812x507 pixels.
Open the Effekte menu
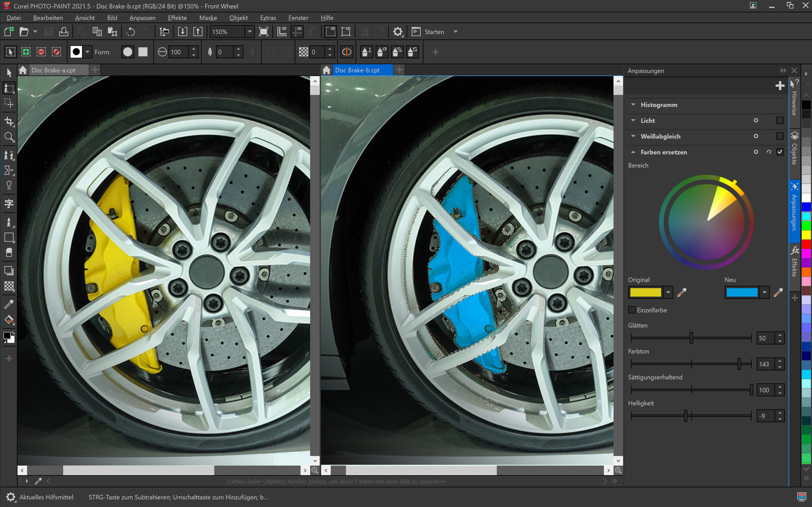coord(177,18)
